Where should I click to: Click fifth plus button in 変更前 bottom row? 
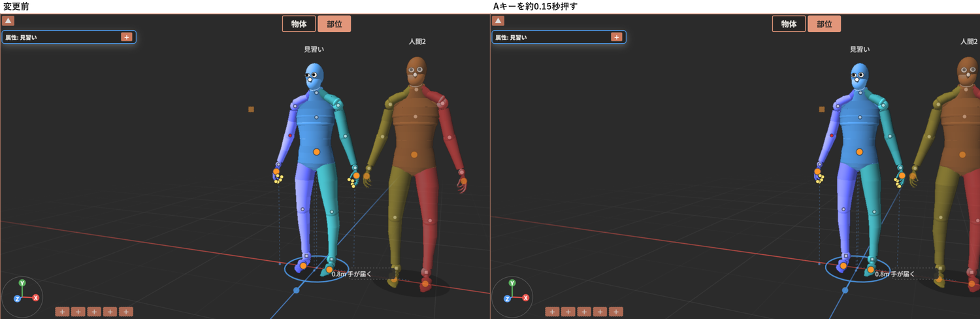(x=126, y=312)
